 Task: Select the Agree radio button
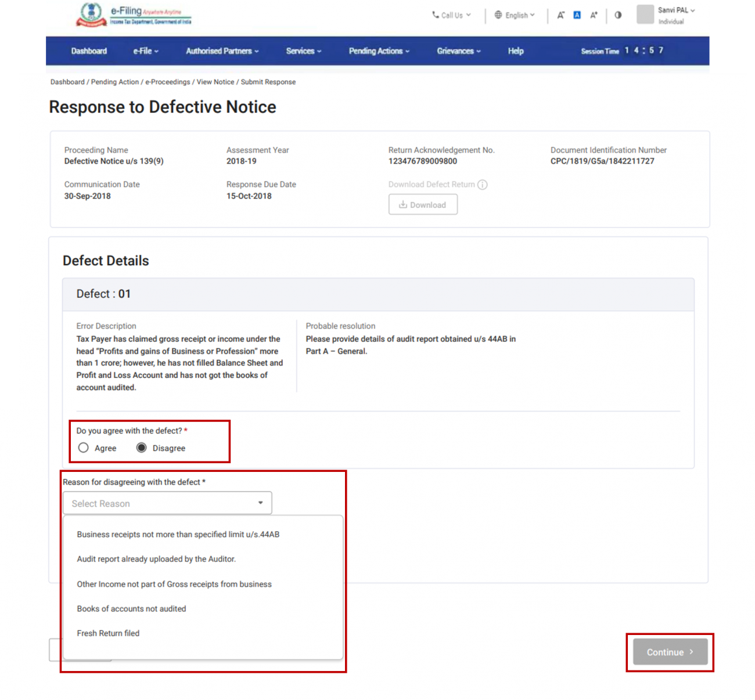click(x=84, y=448)
